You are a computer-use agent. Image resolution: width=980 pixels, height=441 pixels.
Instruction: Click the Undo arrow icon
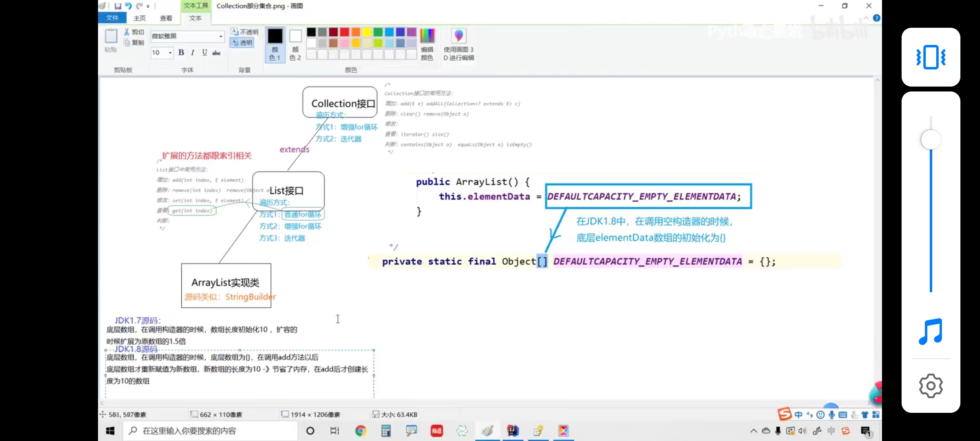pyautogui.click(x=128, y=6)
